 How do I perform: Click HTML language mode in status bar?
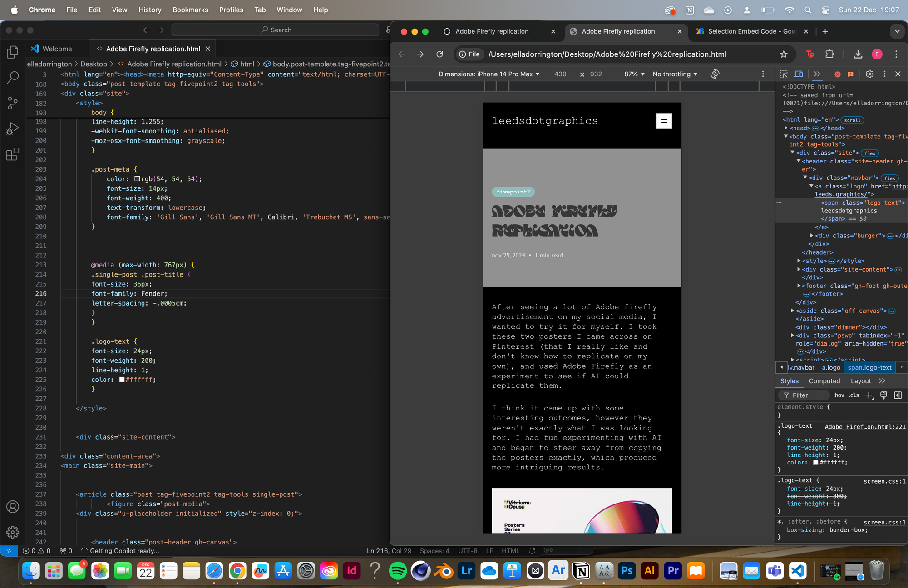coord(510,551)
